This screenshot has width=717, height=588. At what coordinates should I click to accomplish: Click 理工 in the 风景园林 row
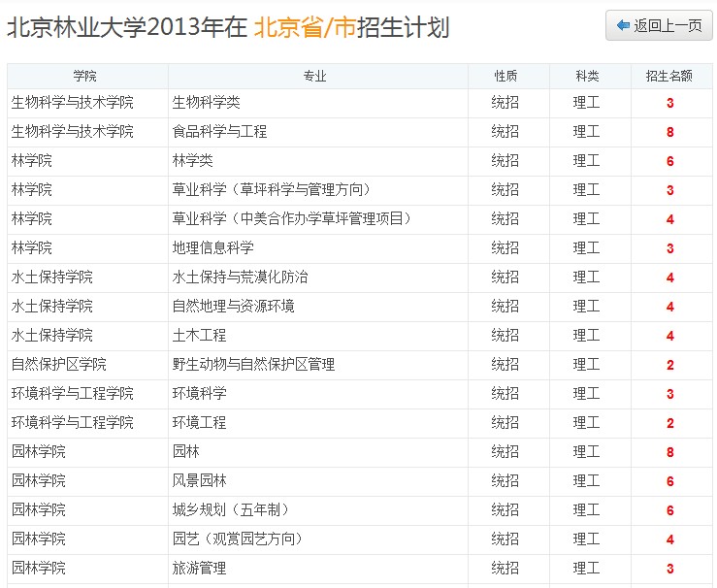587,481
